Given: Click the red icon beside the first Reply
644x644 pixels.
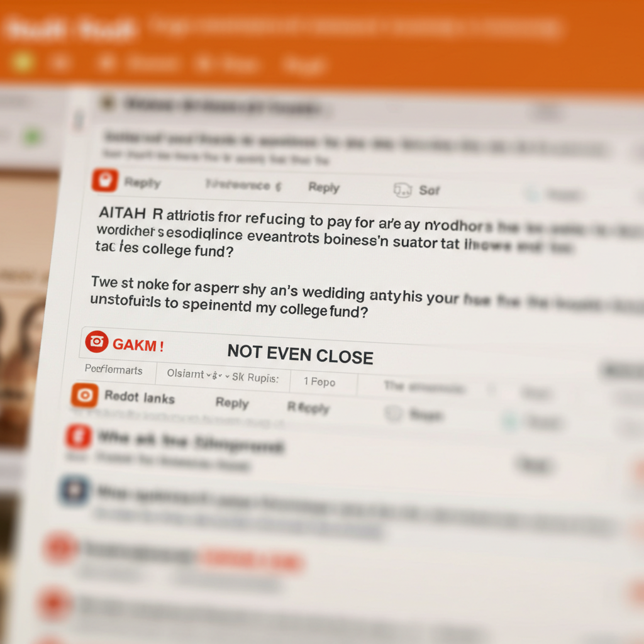Looking at the screenshot, I should point(105,180).
